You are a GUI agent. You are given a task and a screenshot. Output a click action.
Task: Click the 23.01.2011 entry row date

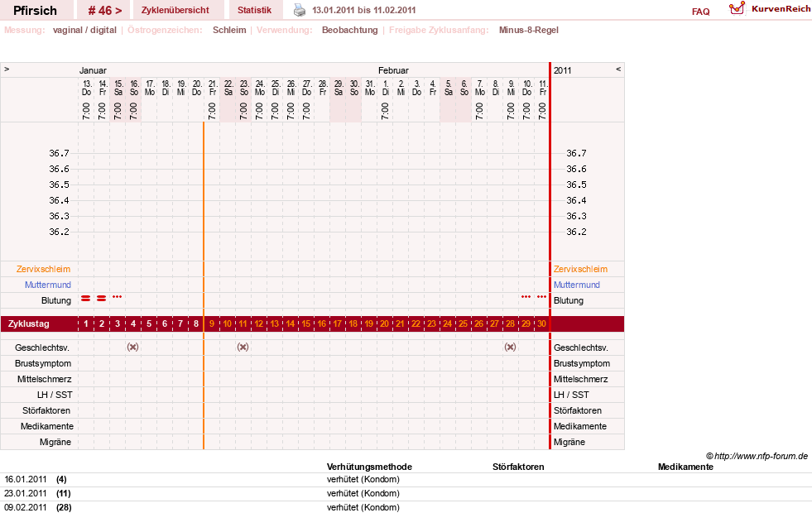point(26,493)
